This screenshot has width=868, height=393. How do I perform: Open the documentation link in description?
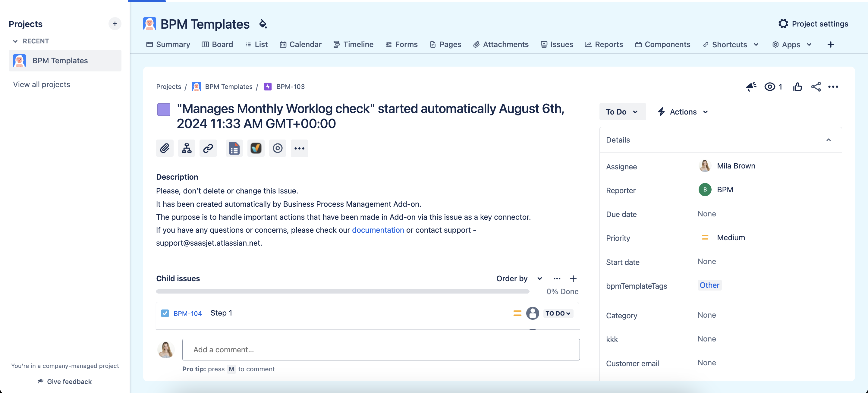point(378,230)
